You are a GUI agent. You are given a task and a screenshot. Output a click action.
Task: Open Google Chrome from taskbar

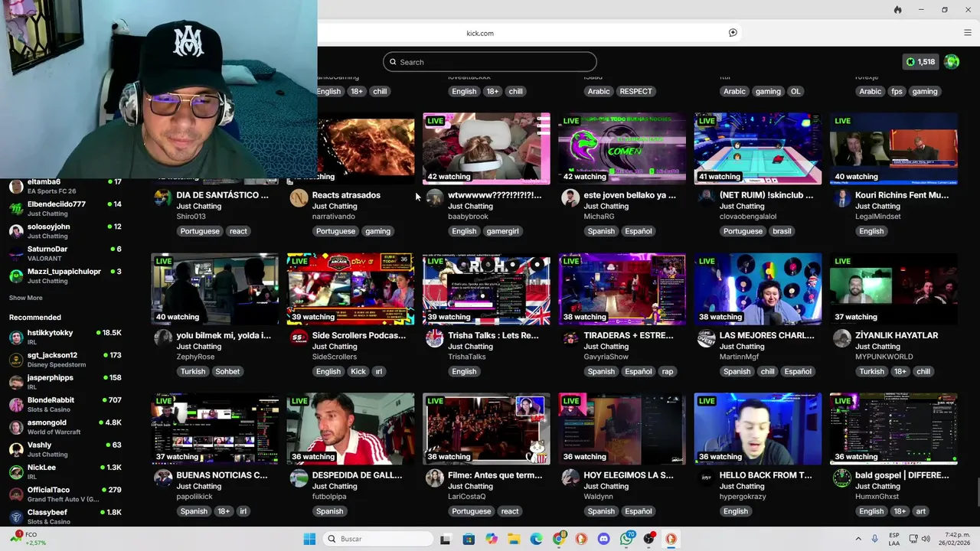pyautogui.click(x=559, y=539)
